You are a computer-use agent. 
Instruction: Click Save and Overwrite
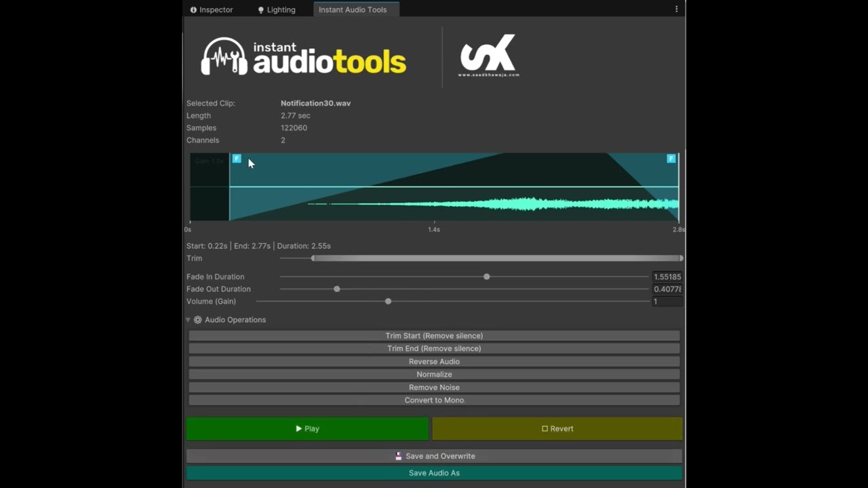click(x=434, y=456)
